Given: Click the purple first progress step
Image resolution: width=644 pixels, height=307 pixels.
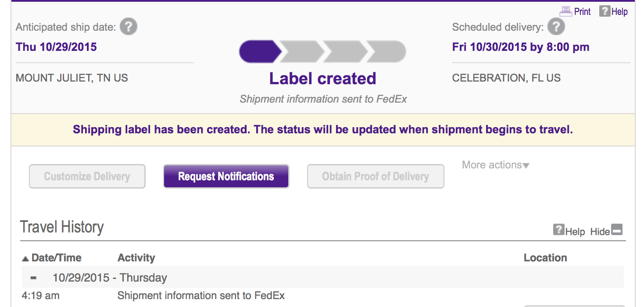Looking at the screenshot, I should [259, 52].
